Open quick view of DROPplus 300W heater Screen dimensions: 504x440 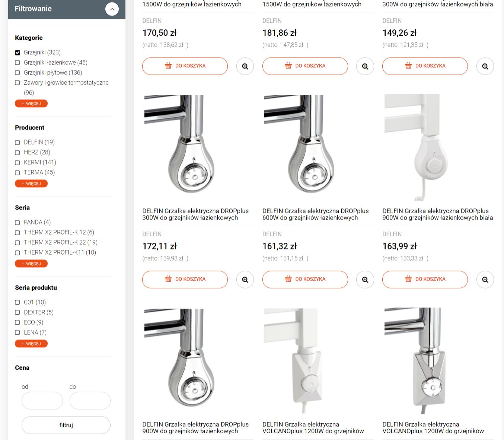tap(245, 280)
